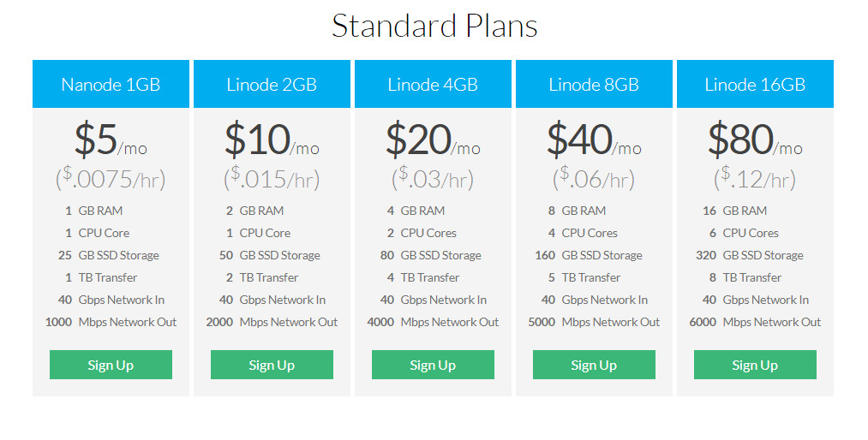
Task: Click the $20/mo price
Action: point(433,140)
